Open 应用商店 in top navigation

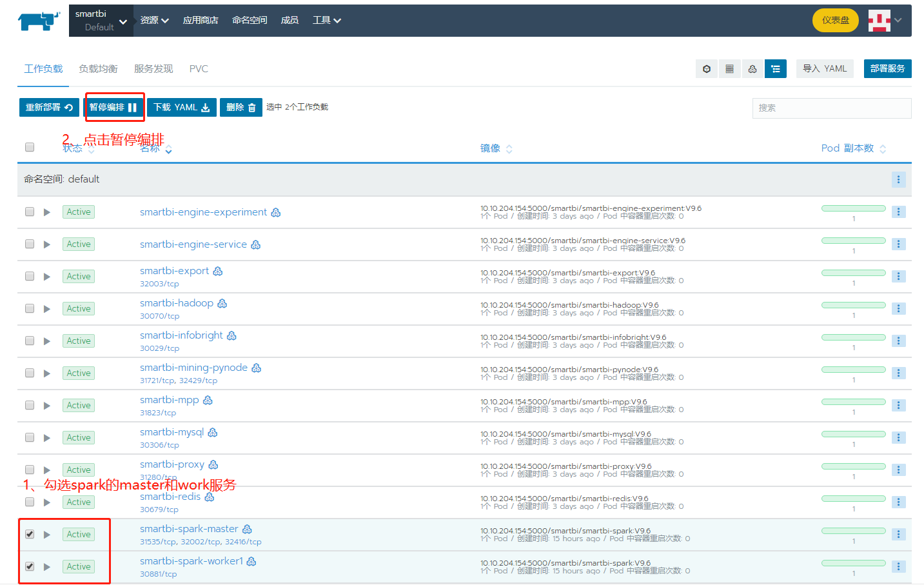[x=201, y=21]
